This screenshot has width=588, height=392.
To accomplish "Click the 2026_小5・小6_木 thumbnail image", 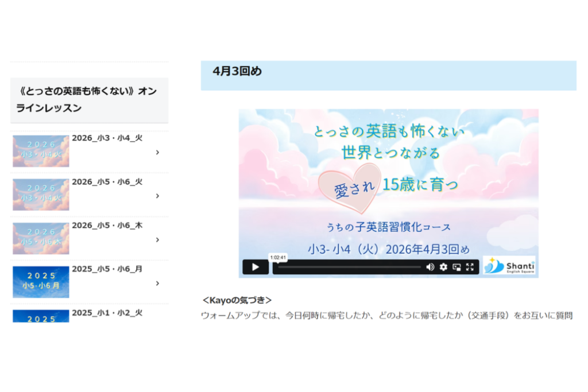I will click(x=41, y=238).
